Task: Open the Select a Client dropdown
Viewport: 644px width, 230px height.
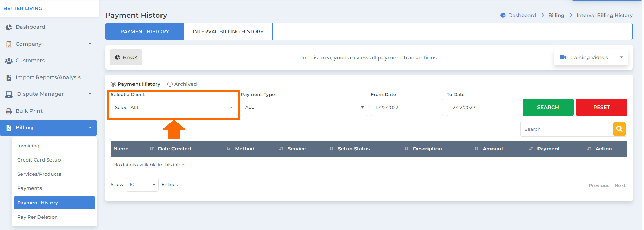Action: click(174, 107)
